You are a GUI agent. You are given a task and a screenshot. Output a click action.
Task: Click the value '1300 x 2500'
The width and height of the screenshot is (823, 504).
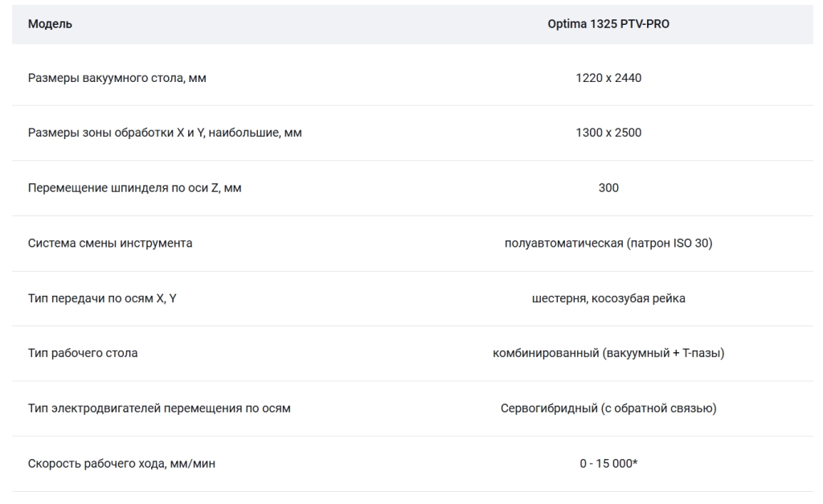608,133
